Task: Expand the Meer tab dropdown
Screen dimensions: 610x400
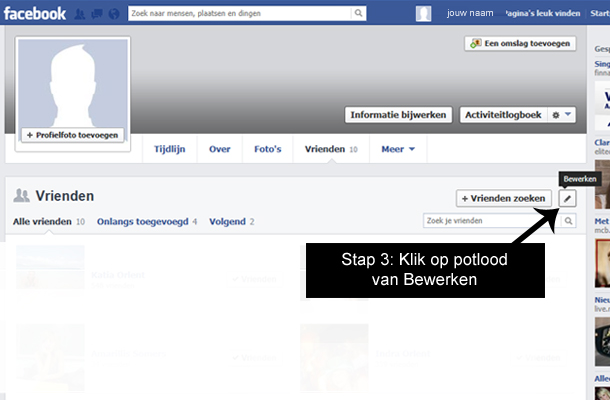Action: pos(398,149)
